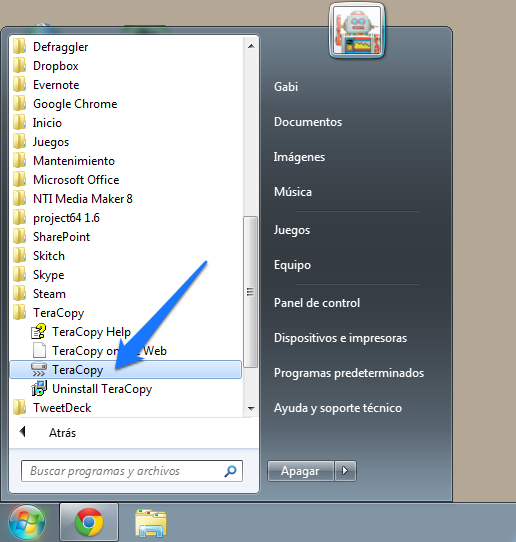Click the programs list scroll-up arrow
Image resolution: width=516 pixels, height=542 pixels.
[251, 46]
